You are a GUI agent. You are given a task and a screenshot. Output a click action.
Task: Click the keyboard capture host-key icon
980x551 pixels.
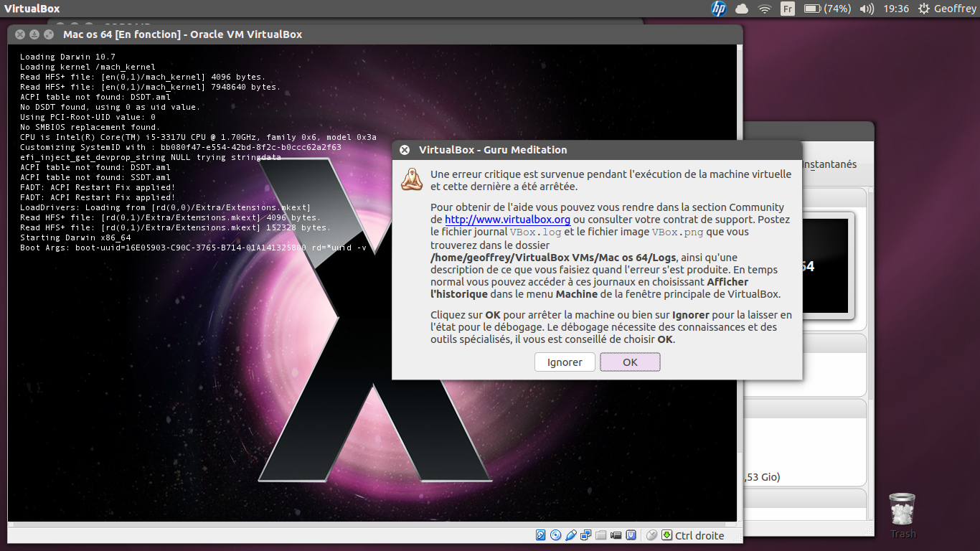click(667, 535)
